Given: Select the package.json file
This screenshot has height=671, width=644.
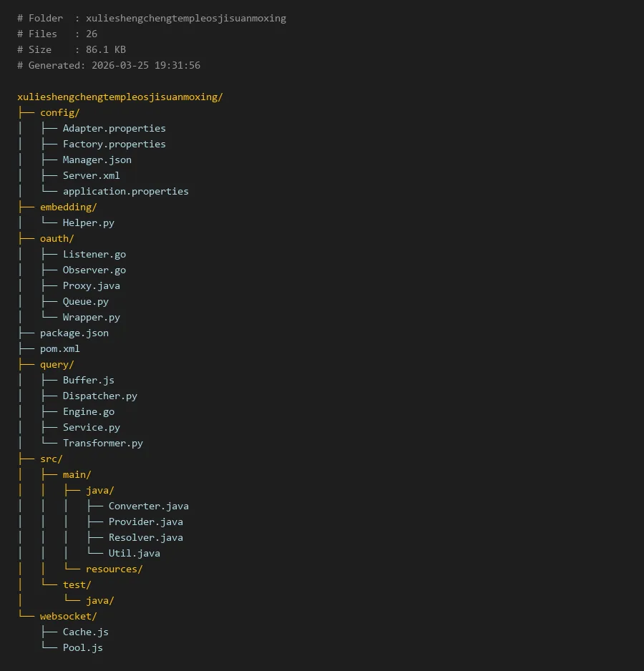Looking at the screenshot, I should coord(74,333).
